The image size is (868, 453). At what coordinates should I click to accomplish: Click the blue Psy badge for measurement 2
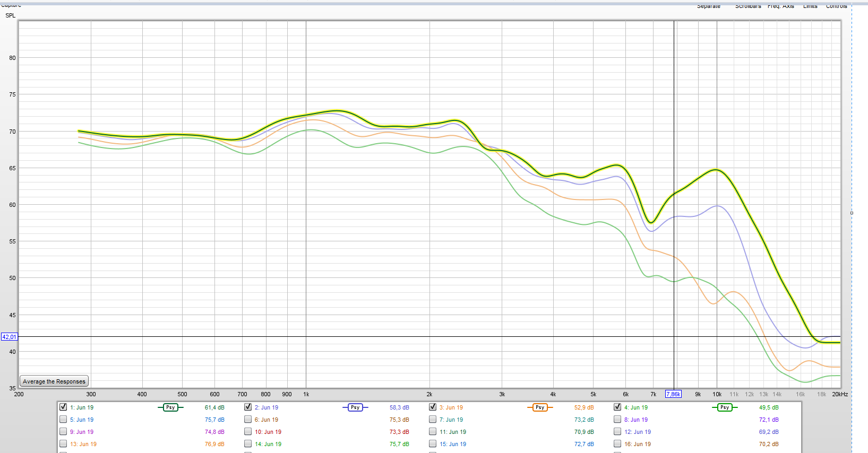point(355,407)
